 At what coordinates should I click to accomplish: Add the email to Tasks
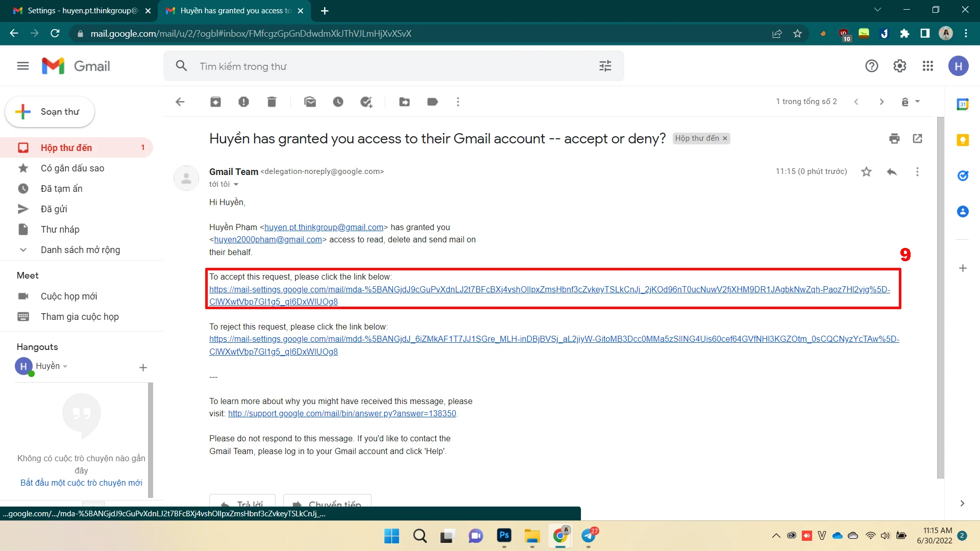click(x=366, y=102)
